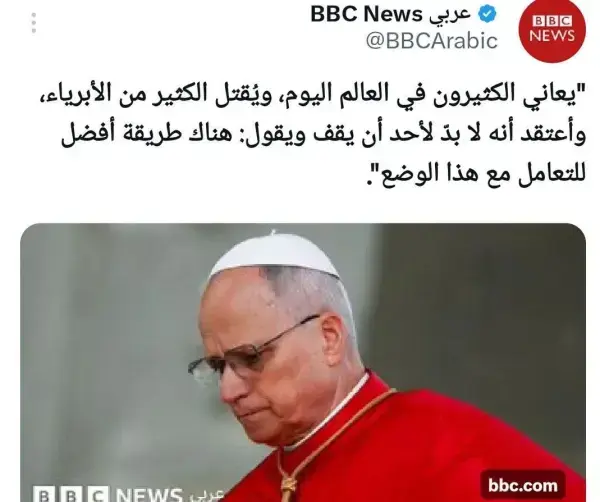The height and width of the screenshot is (502, 600).
Task: Click the white skullcap in the photo
Action: tap(275, 256)
